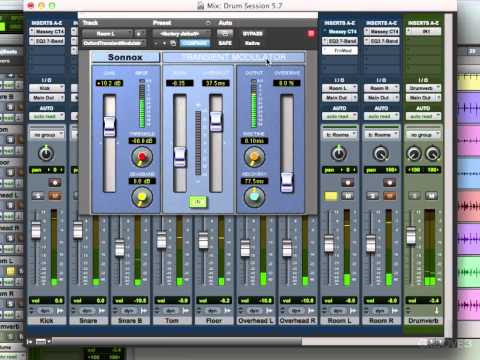Open the TrnMod insert on Room L
This screenshot has height=360, width=480.
[340, 51]
